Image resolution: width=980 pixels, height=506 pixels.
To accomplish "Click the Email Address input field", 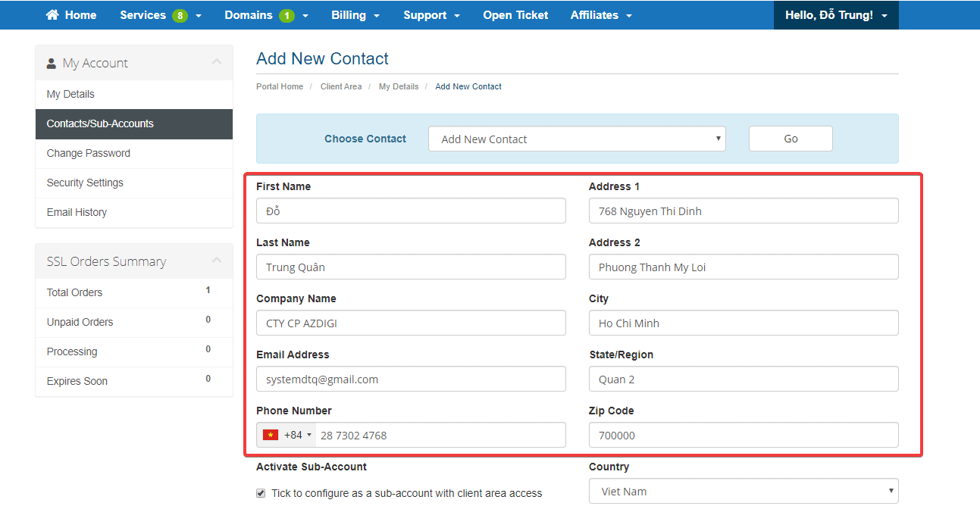I will [x=411, y=379].
